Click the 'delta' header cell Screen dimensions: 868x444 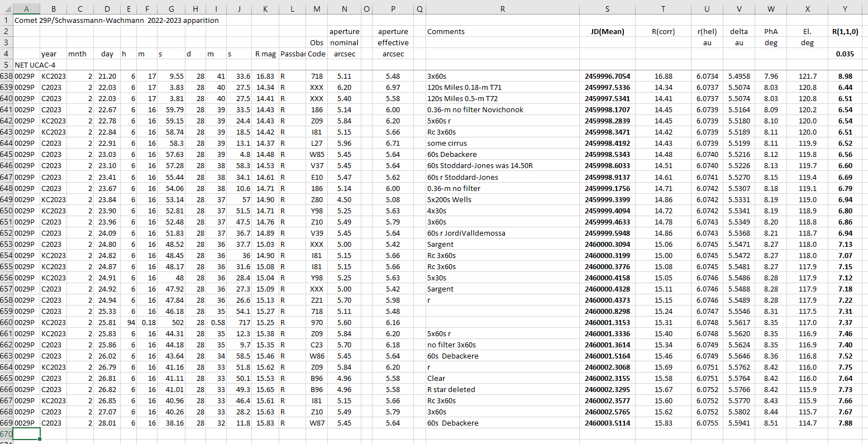coord(739,31)
